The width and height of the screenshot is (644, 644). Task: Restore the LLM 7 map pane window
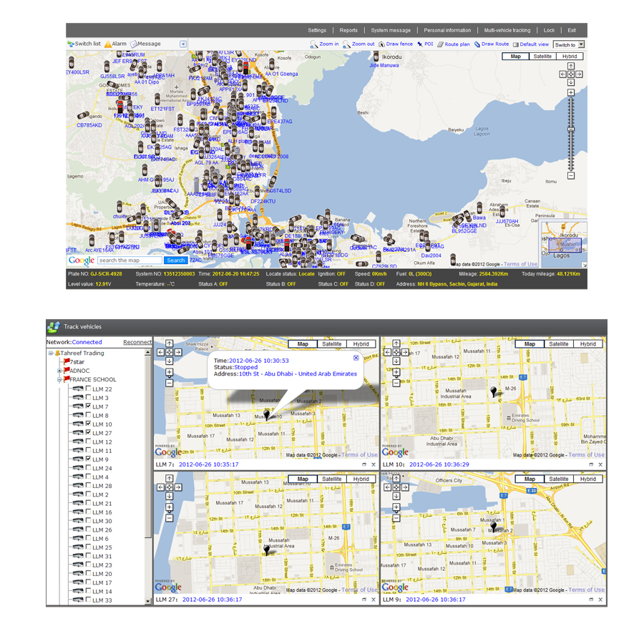(x=364, y=464)
